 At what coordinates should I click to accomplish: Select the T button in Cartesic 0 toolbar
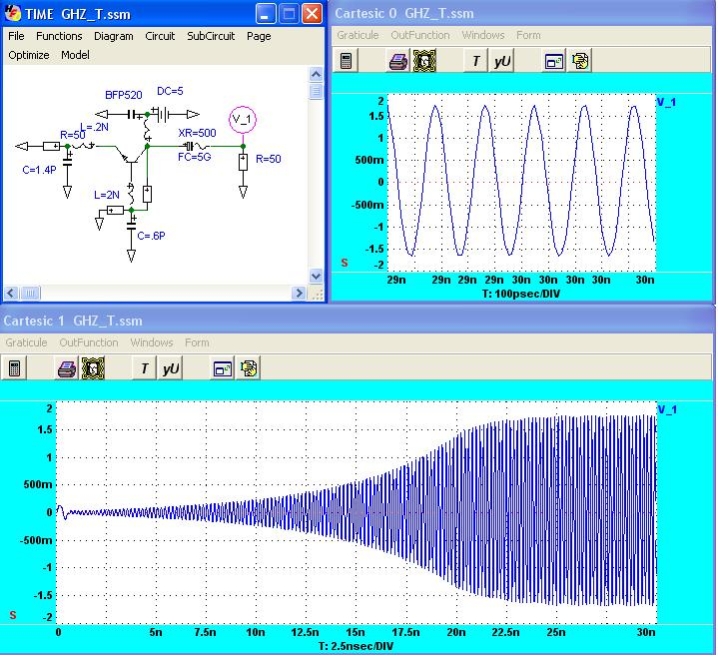pyautogui.click(x=476, y=61)
